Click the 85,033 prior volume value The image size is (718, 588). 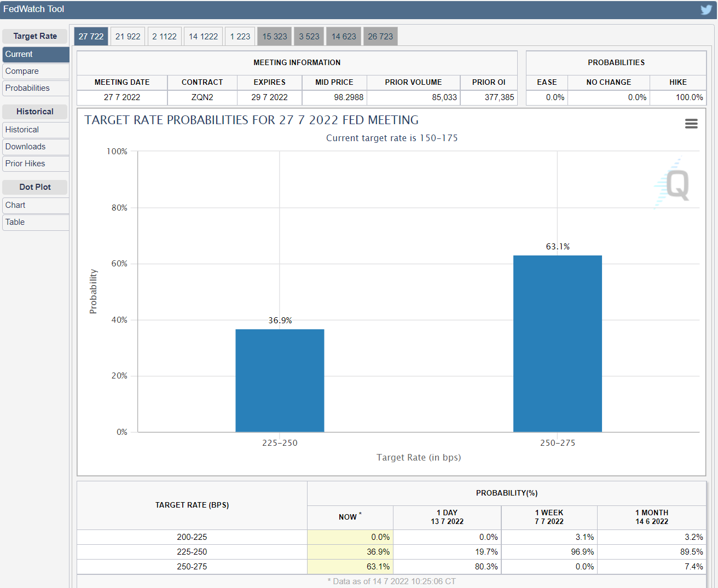tap(444, 97)
